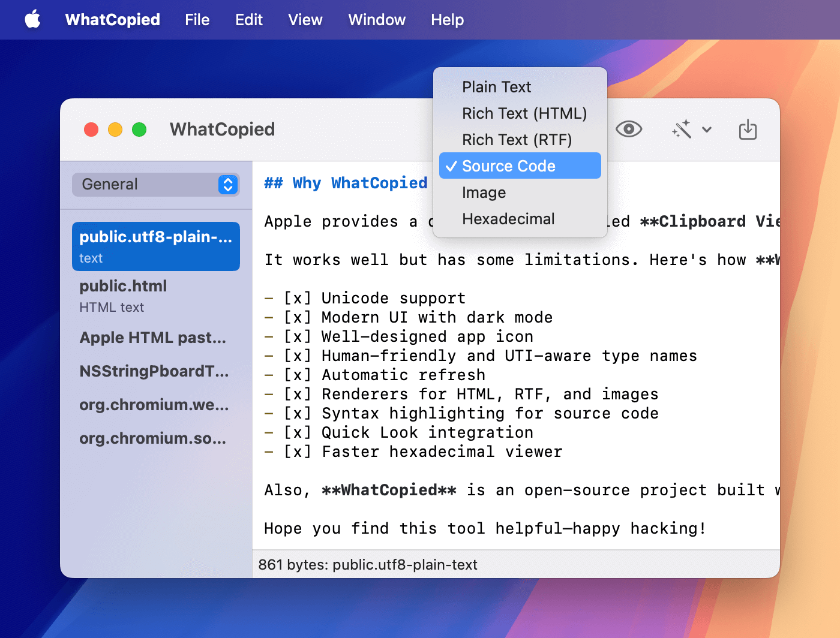Screen dimensions: 840x638
Task: Click the '861 bytes' status bar text
Action: (x=368, y=565)
